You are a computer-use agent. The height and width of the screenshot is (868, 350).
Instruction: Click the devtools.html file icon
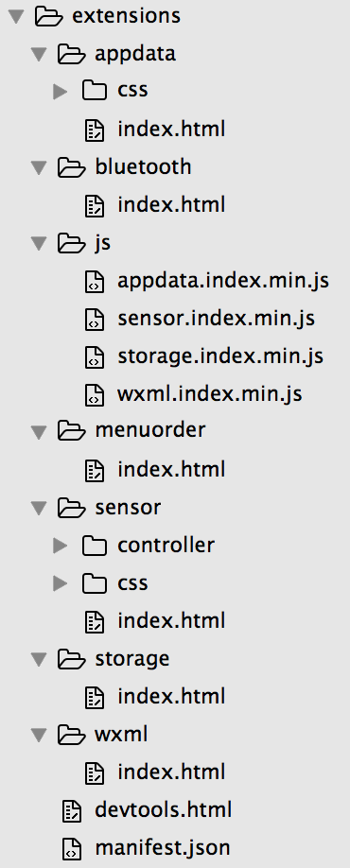tap(72, 810)
